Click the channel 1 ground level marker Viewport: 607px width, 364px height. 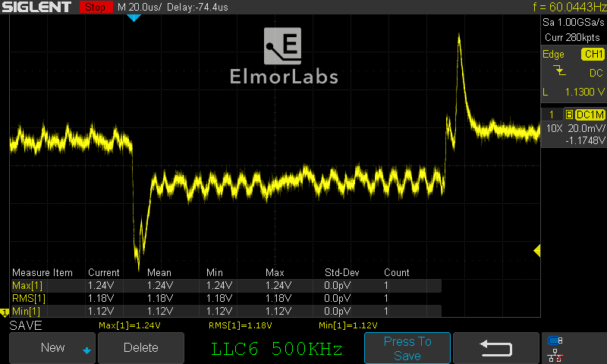click(x=5, y=312)
